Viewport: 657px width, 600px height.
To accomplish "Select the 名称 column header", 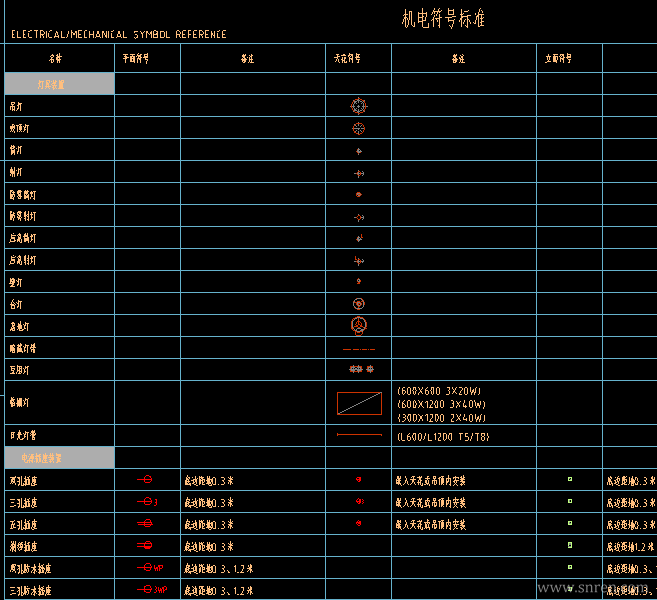I will (x=55, y=58).
